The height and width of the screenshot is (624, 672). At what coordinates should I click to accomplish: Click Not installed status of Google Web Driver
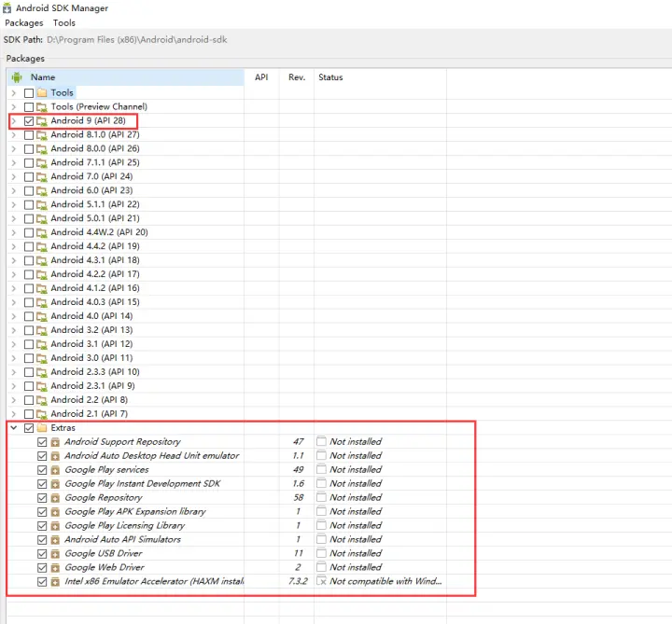(x=356, y=567)
